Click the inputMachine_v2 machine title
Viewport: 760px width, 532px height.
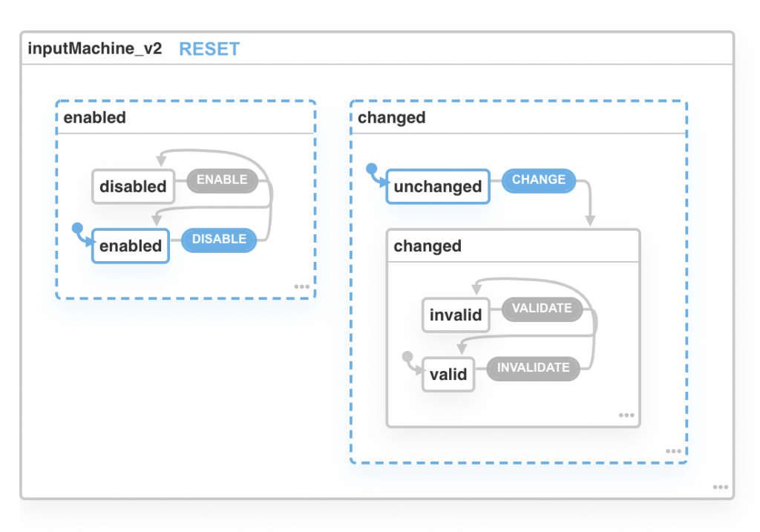(94, 50)
